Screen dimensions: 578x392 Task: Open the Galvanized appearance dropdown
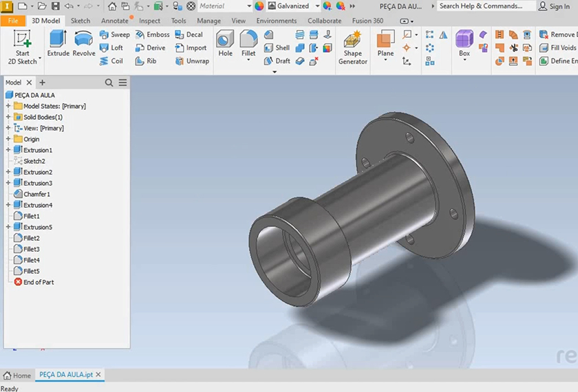click(316, 6)
